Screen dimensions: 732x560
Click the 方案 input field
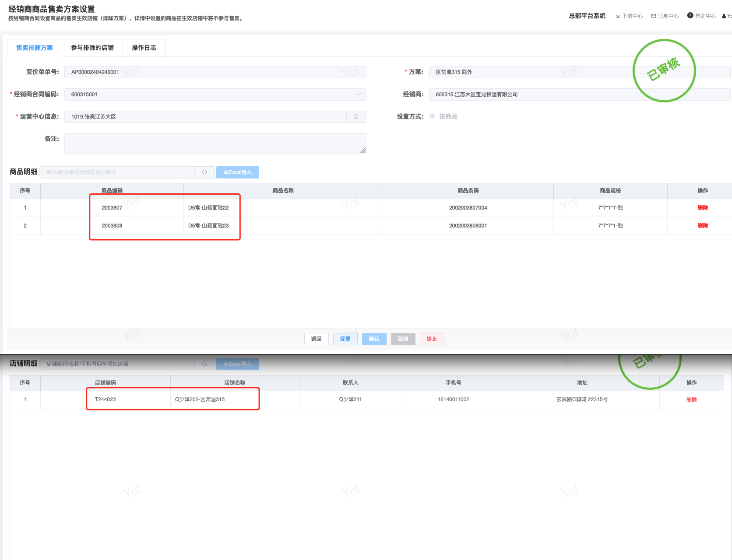coord(580,72)
